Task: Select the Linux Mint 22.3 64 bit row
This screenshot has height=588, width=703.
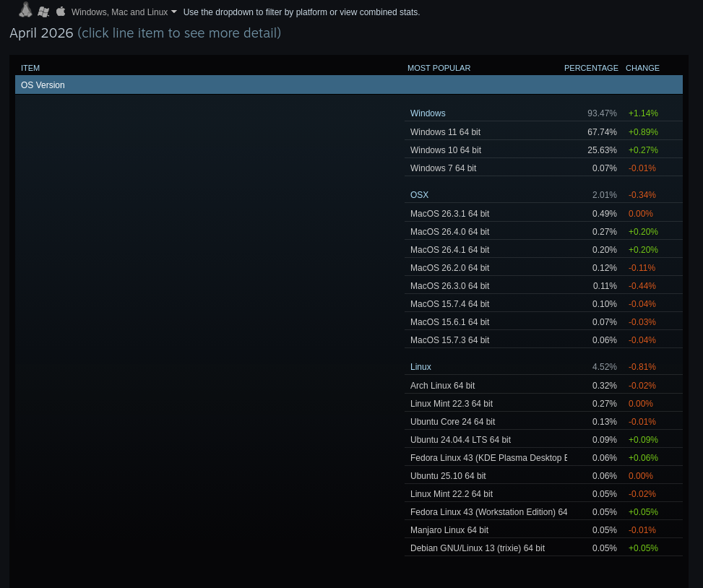Action: [543, 403]
